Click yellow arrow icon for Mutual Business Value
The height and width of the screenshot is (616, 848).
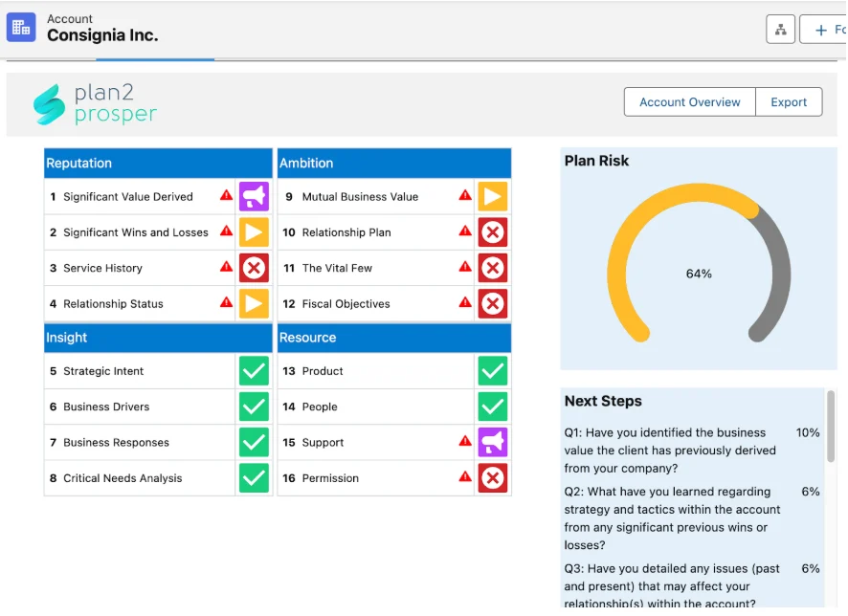492,196
